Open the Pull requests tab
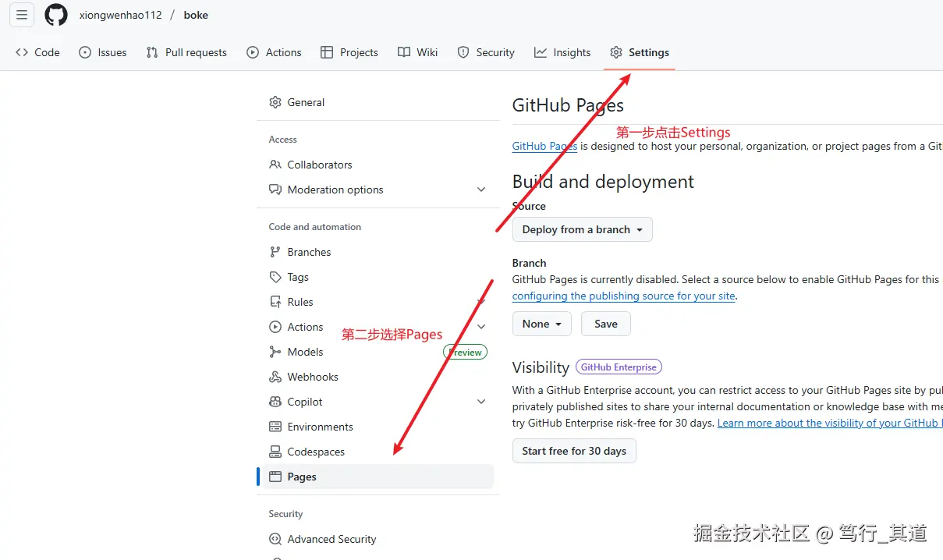The image size is (943, 560). pyautogui.click(x=186, y=52)
